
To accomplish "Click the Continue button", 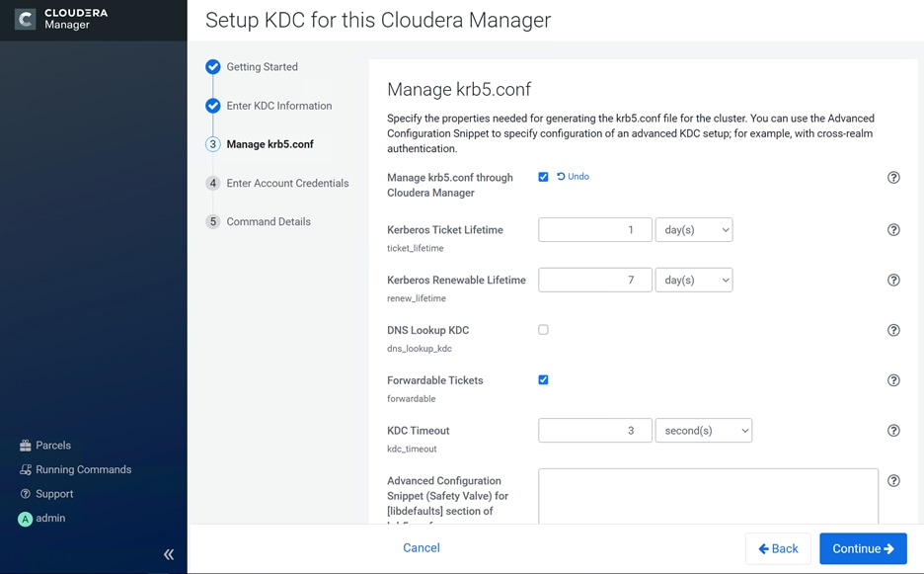I will (x=863, y=548).
